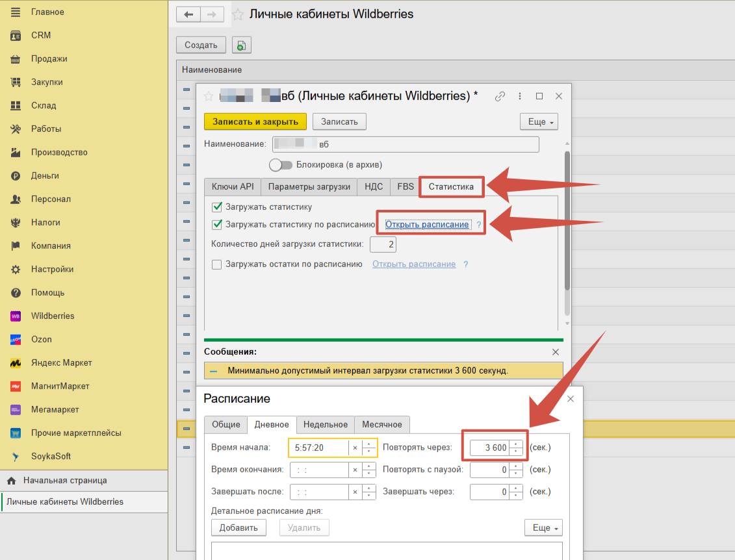The height and width of the screenshot is (560, 735).
Task: Click the copy-create icon next to Создать
Action: tap(241, 45)
